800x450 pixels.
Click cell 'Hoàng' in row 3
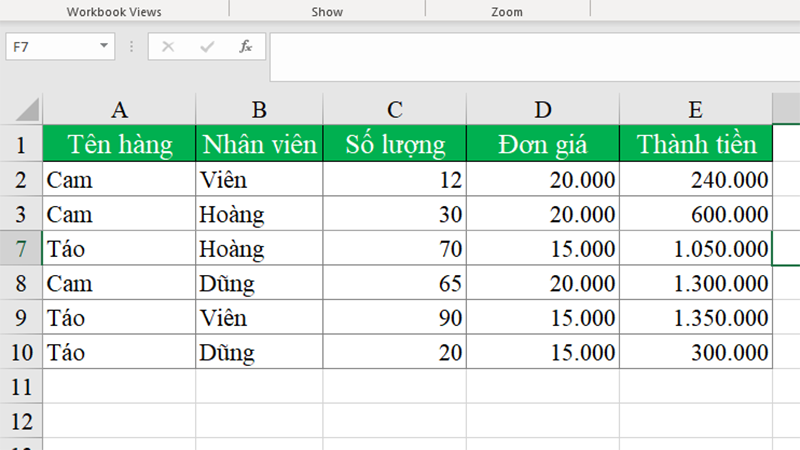click(259, 214)
